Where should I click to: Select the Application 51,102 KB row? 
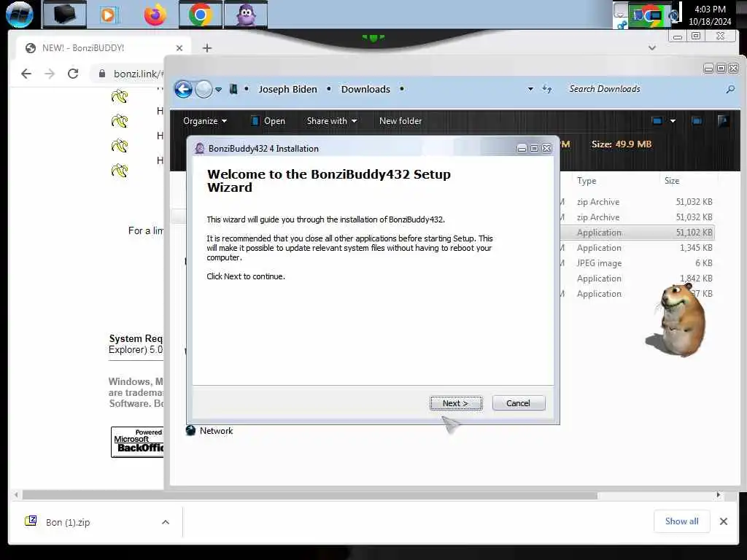[638, 233]
